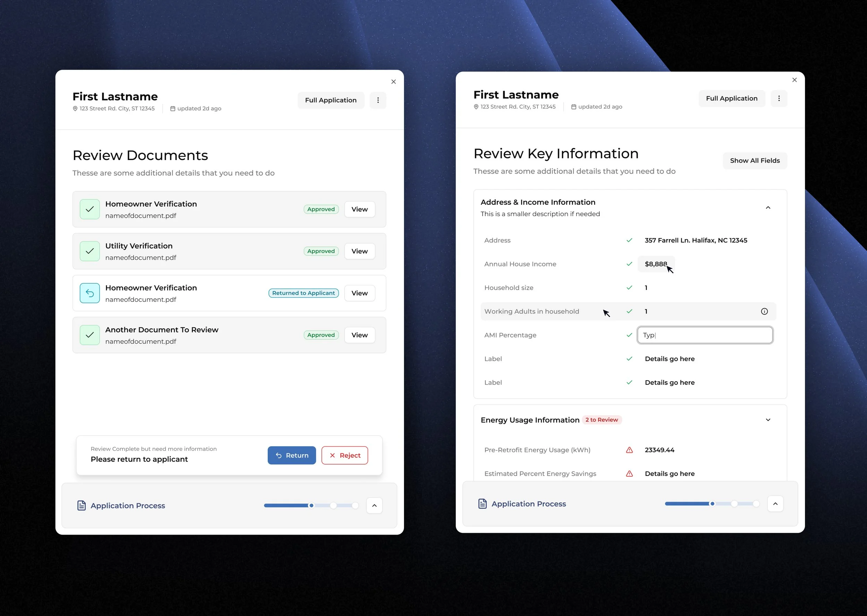Screen dimensions: 867x616
Task: Expand left Application Process panel chevron
Action: [374, 505]
